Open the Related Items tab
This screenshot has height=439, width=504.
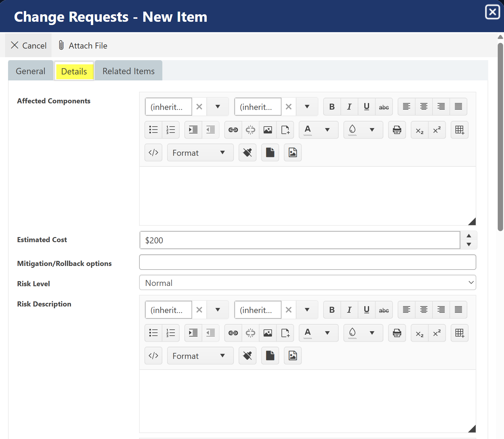(x=128, y=71)
